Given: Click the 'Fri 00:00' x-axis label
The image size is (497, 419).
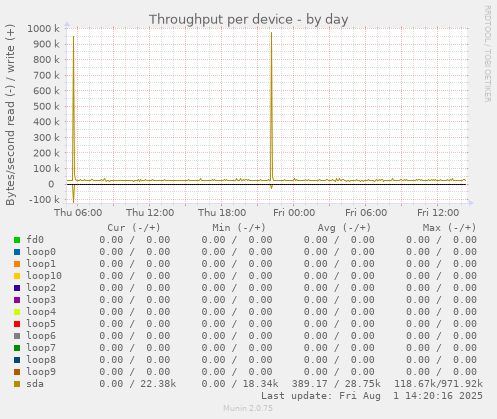Looking at the screenshot, I should [294, 213].
